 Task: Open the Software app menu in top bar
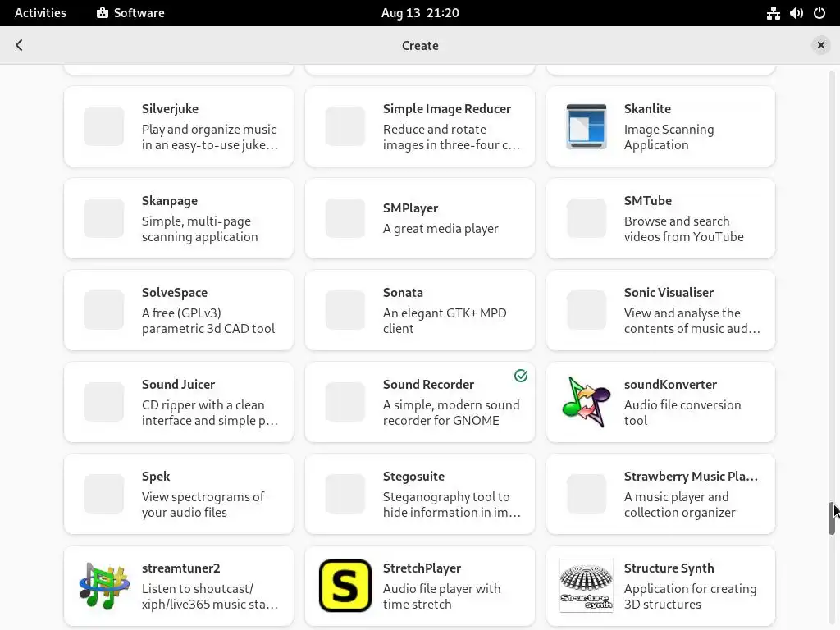(130, 13)
